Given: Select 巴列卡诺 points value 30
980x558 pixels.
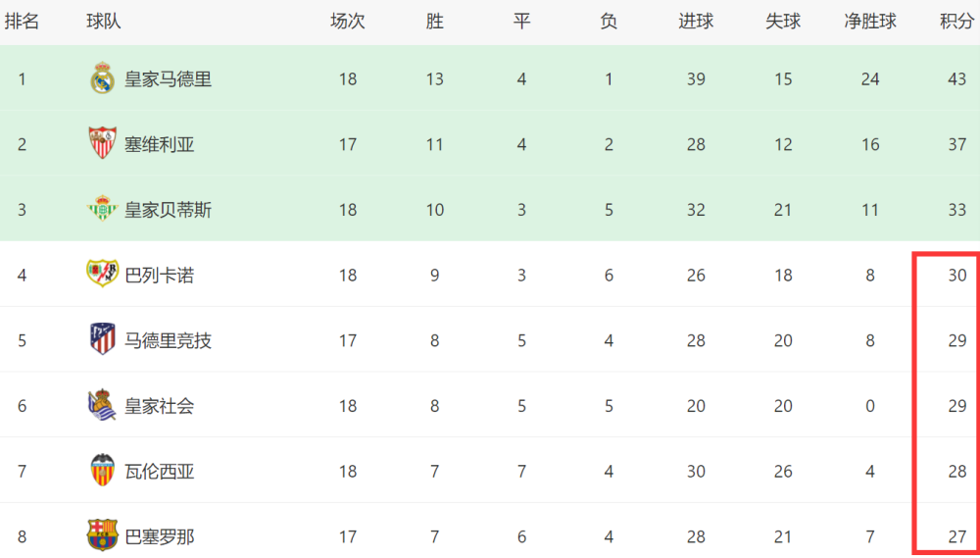Looking at the screenshot, I should [956, 276].
